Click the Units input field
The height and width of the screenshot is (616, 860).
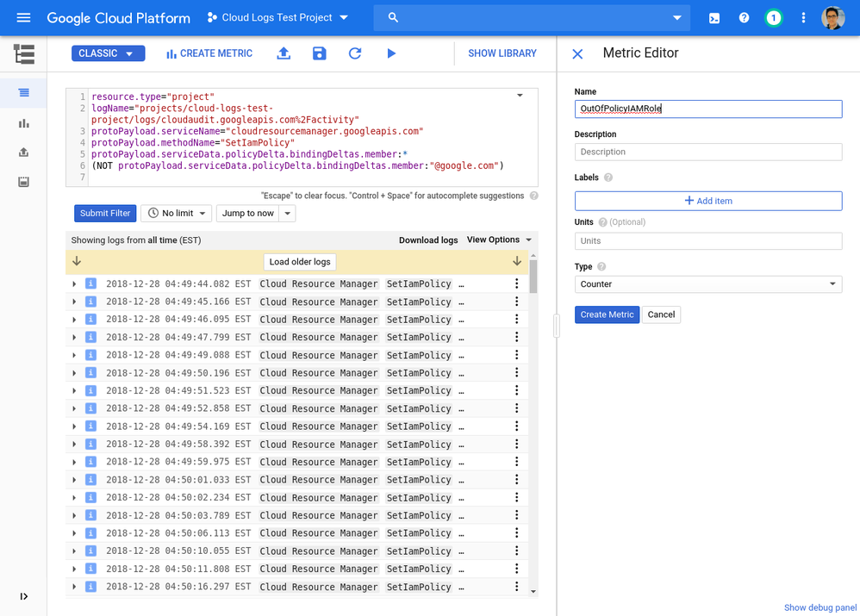point(708,241)
